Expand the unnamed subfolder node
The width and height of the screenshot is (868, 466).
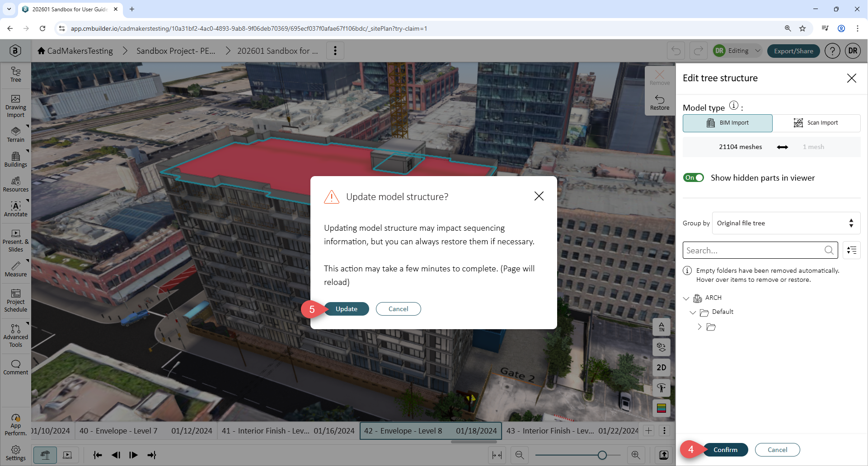click(x=699, y=327)
